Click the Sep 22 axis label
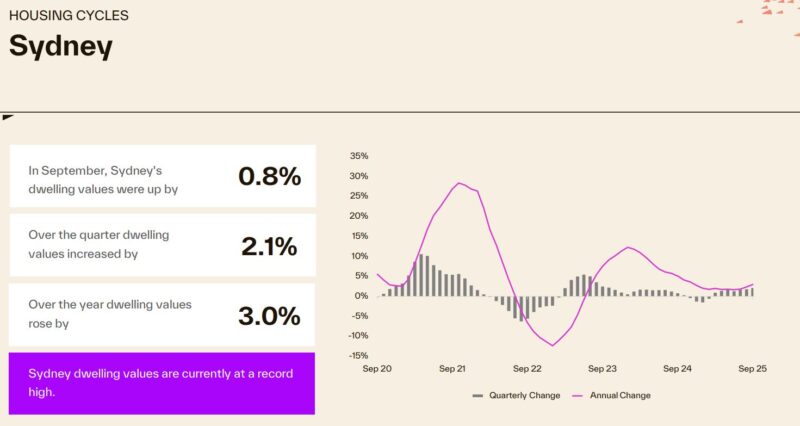 pos(527,368)
